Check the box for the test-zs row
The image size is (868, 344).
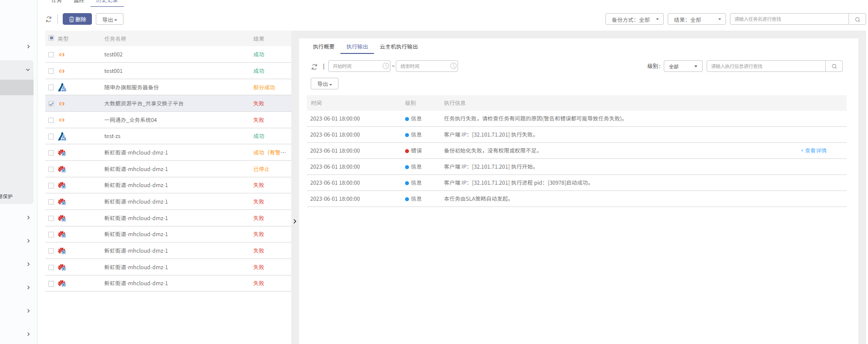pos(51,137)
